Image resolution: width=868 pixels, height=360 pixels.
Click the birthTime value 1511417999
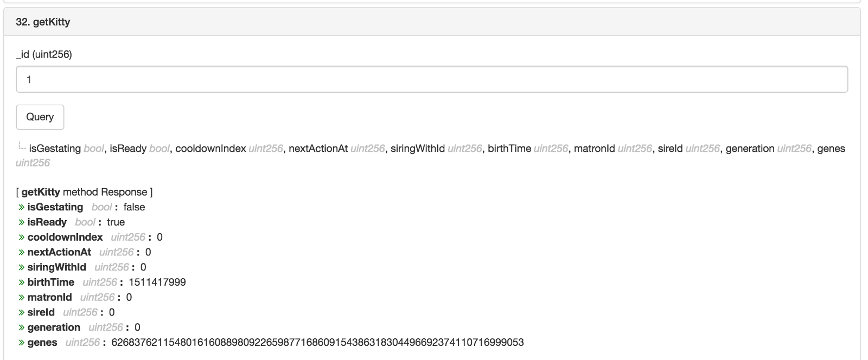[x=157, y=282]
